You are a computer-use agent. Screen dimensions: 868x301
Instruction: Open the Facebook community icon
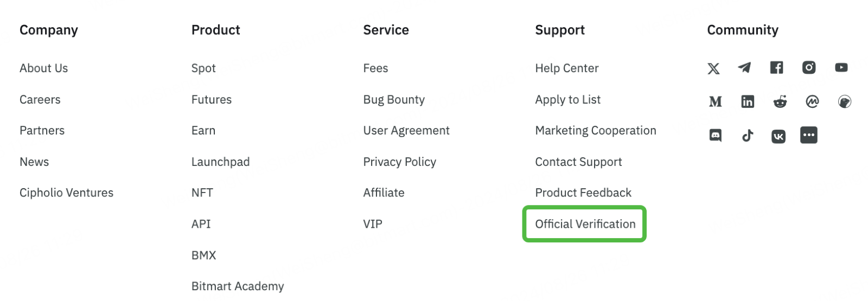pyautogui.click(x=776, y=68)
